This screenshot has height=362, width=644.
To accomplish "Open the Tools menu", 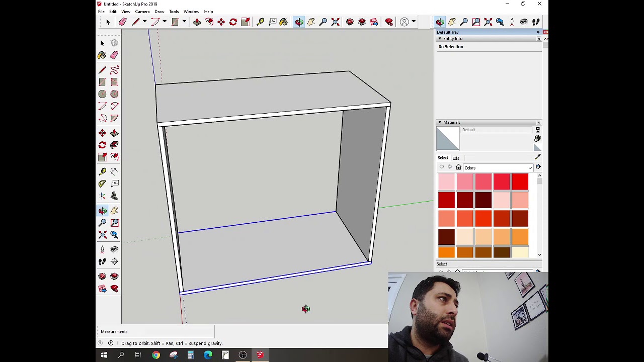I will pyautogui.click(x=174, y=12).
